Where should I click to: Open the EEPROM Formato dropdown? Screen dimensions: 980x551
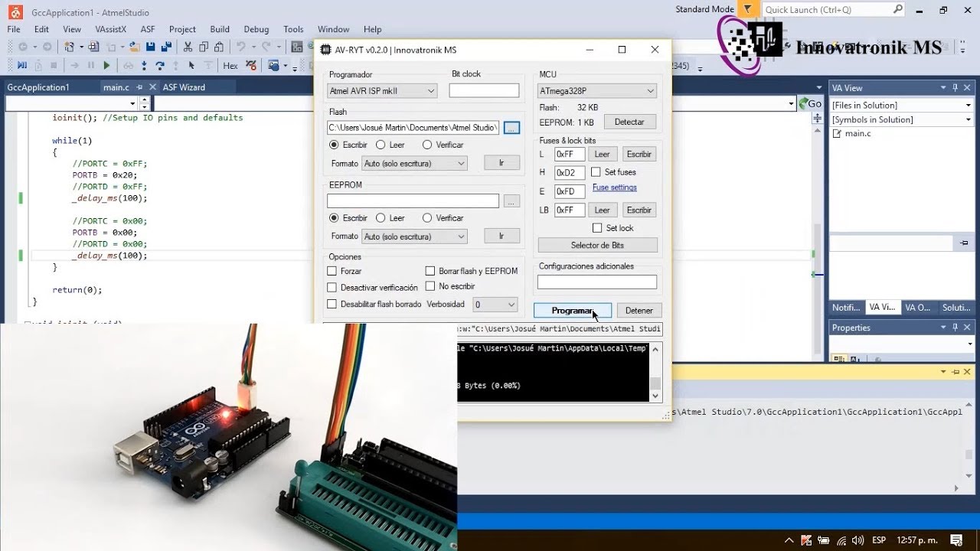(414, 236)
